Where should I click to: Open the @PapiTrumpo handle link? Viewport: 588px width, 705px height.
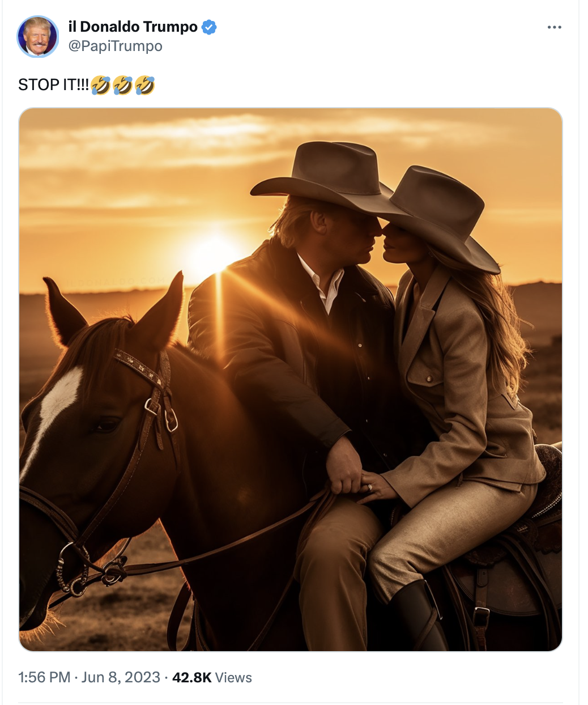[115, 46]
